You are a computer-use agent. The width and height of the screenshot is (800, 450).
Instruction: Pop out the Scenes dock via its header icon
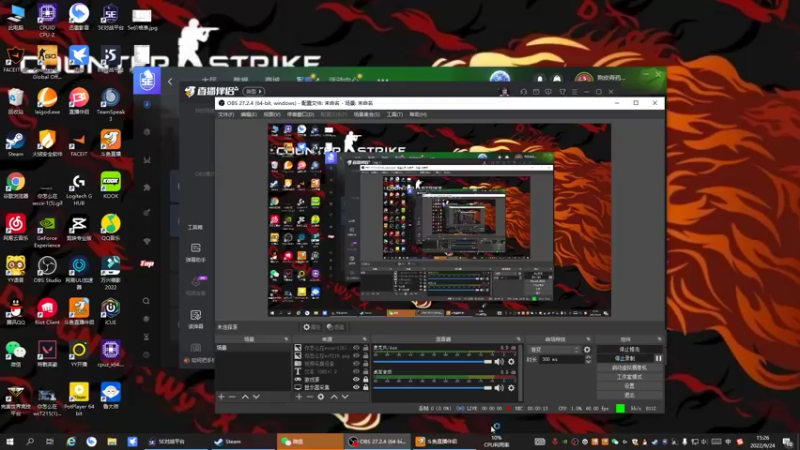point(286,339)
